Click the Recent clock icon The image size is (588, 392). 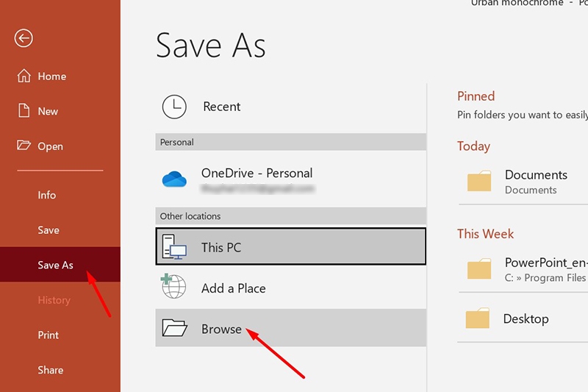pyautogui.click(x=174, y=107)
